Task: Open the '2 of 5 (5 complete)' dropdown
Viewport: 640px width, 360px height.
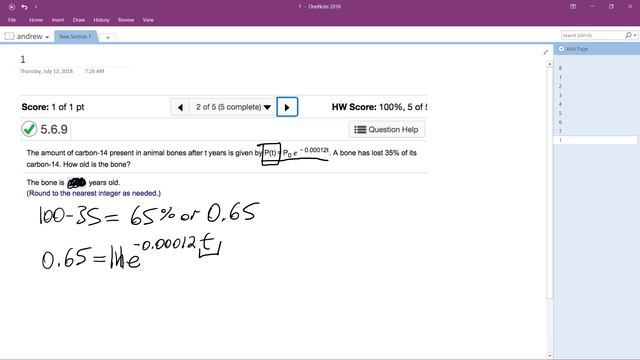Action: tap(233, 107)
